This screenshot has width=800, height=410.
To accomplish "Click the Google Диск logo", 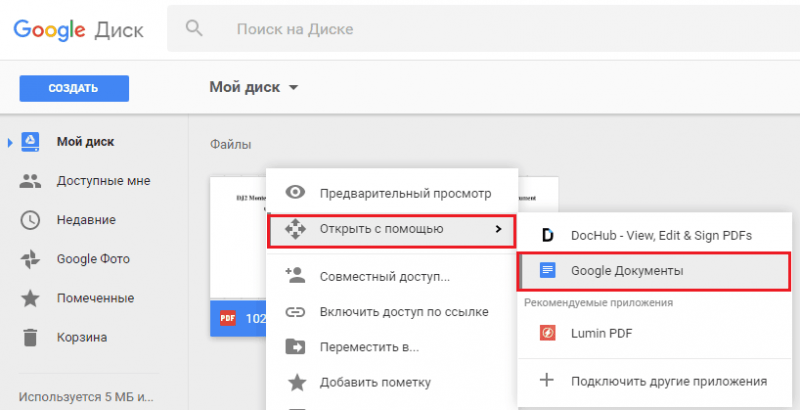I will click(79, 30).
